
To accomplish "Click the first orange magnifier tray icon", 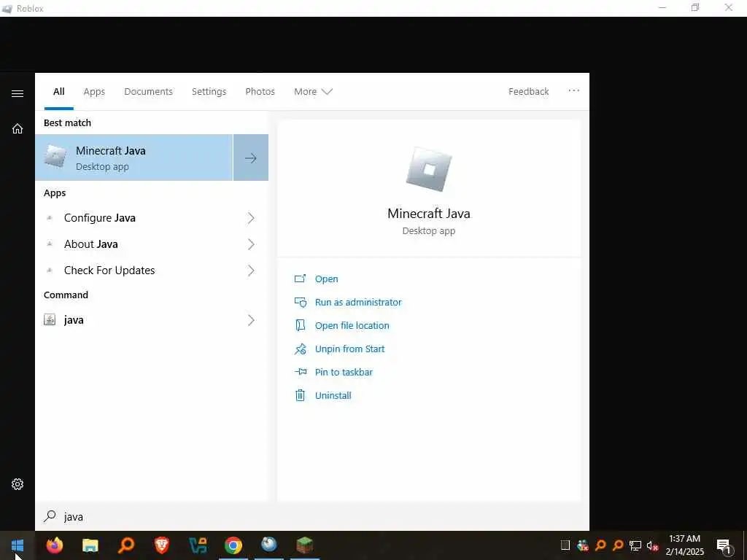I will [600, 545].
